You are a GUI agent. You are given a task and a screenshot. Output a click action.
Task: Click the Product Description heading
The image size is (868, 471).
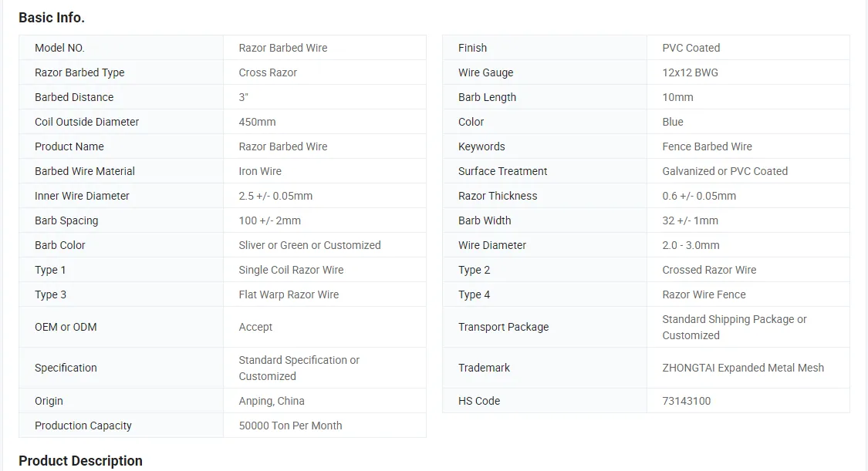[80, 461]
